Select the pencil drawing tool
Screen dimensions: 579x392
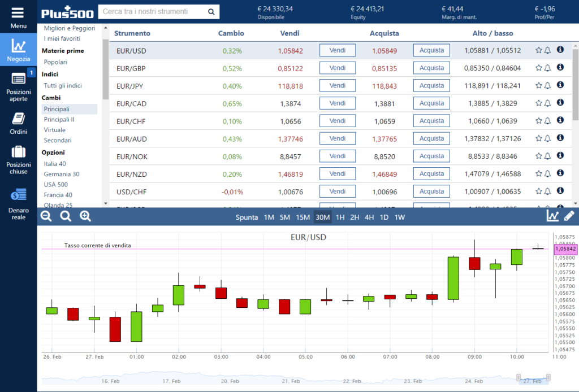click(569, 216)
